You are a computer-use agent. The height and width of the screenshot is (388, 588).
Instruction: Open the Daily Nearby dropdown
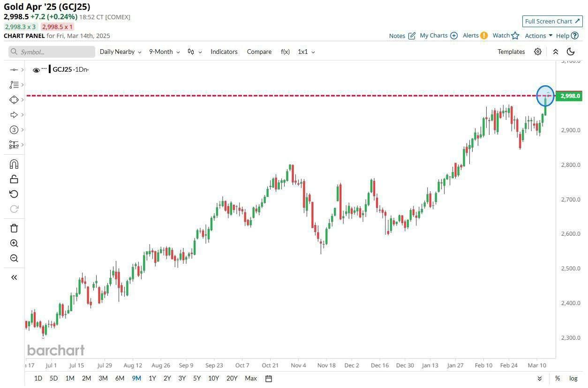point(121,52)
